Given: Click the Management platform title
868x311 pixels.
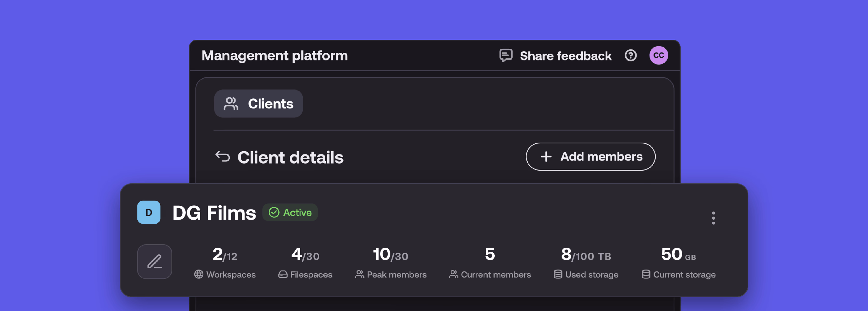Looking at the screenshot, I should point(275,56).
